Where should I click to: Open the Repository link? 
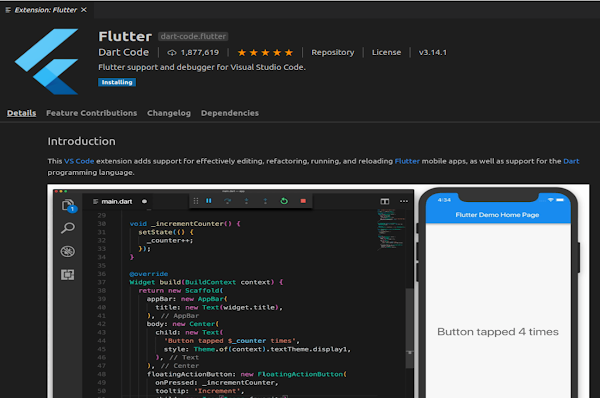[x=333, y=52]
